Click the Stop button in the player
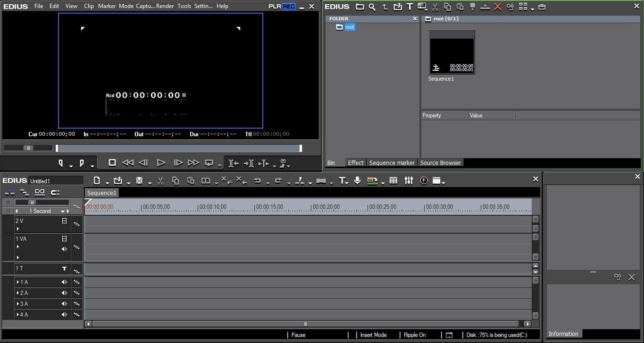This screenshot has height=343, width=644. point(112,163)
